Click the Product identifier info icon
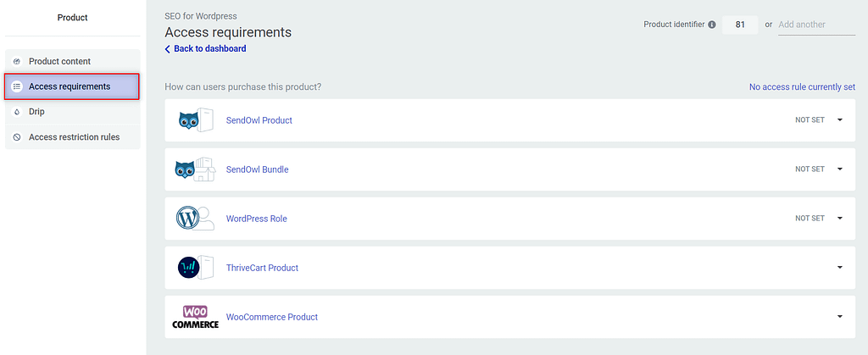Screen dimensions: 868x355 pos(712,25)
